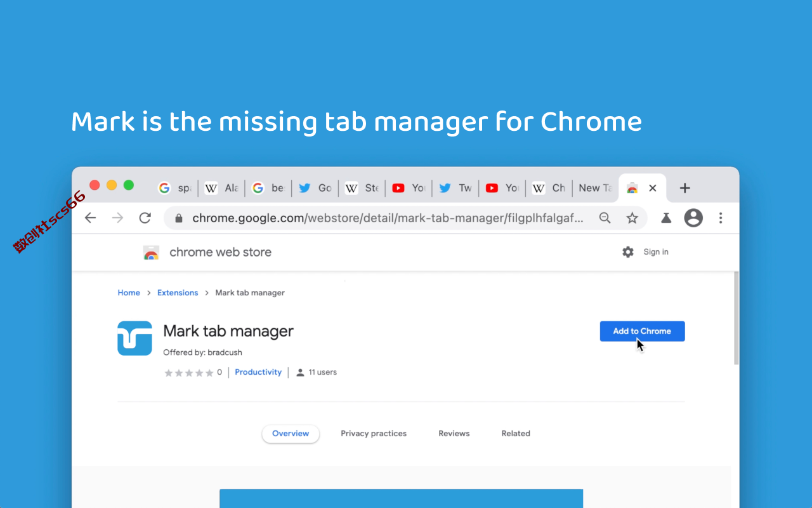Click 'chrome web store' header text
Screen dimensions: 812x508
220,252
